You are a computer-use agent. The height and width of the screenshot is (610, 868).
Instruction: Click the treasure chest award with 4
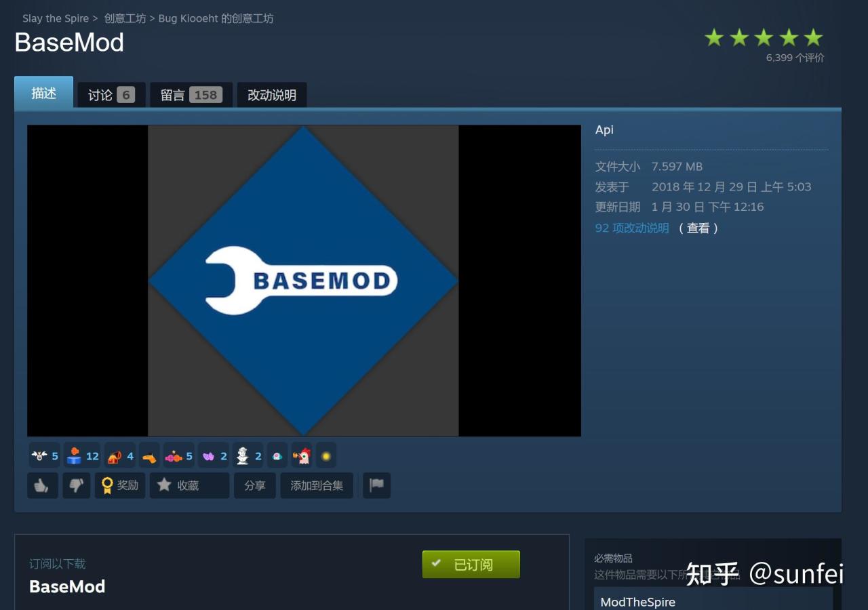[x=121, y=456]
